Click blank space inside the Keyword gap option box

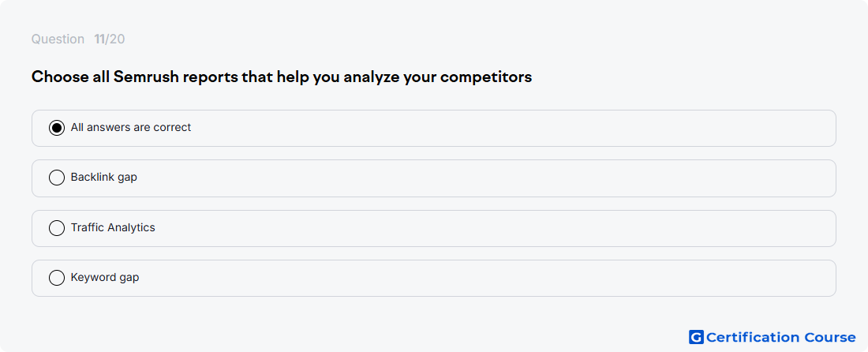pyautogui.click(x=487, y=278)
